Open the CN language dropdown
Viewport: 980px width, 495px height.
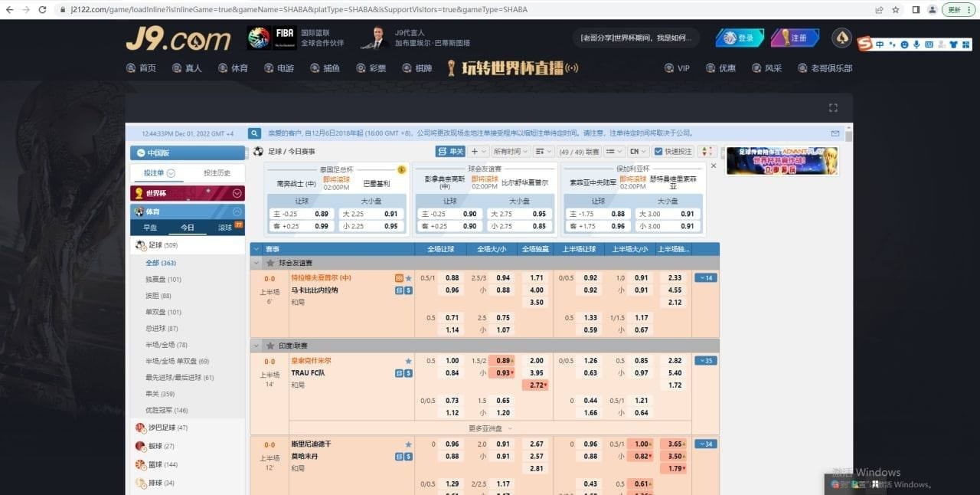(x=638, y=152)
